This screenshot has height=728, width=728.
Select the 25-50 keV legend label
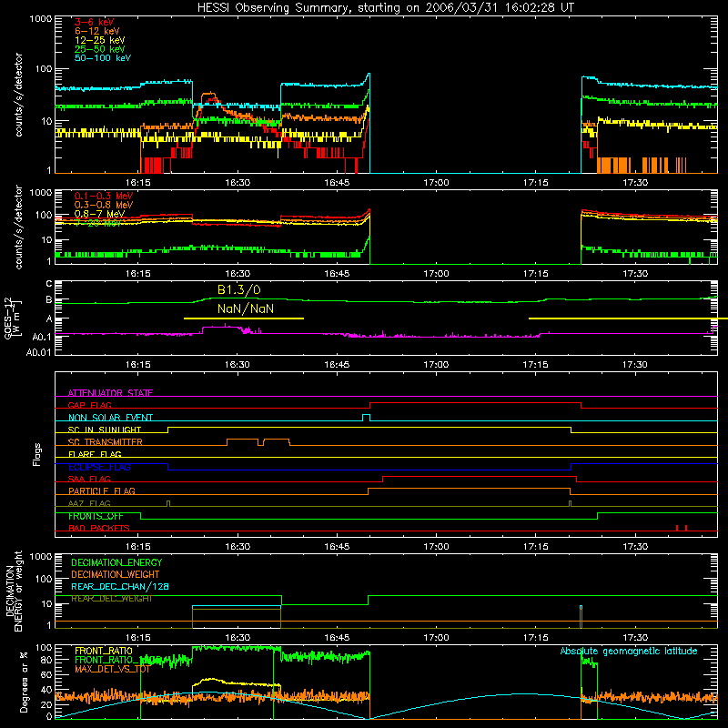(100, 49)
